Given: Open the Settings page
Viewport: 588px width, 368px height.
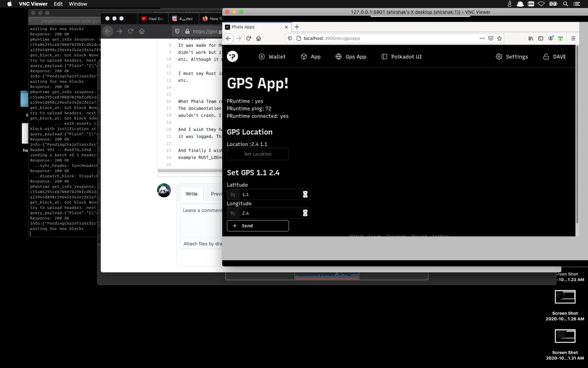Looking at the screenshot, I should tap(511, 57).
